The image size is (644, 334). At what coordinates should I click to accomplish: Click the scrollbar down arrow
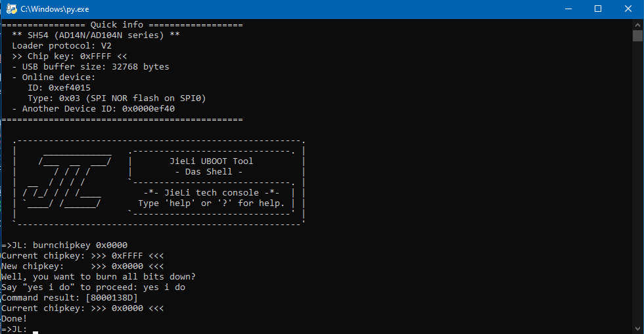click(637, 329)
